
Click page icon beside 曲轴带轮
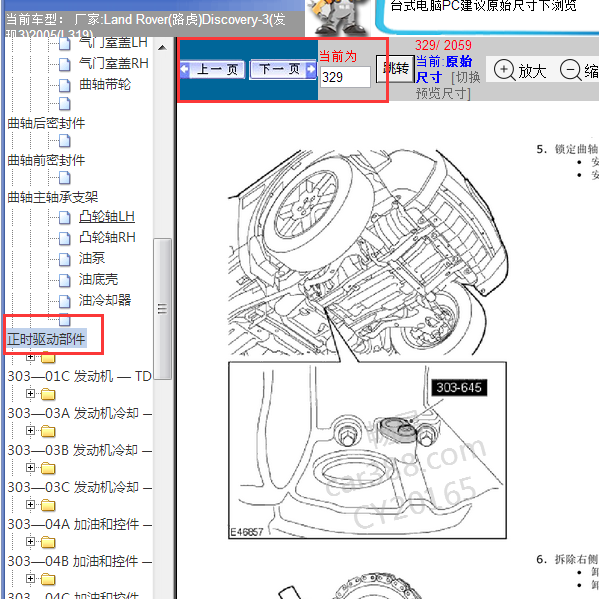(x=65, y=85)
